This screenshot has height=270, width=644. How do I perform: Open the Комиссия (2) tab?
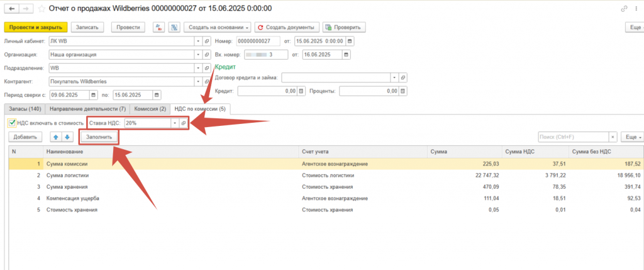pos(148,109)
